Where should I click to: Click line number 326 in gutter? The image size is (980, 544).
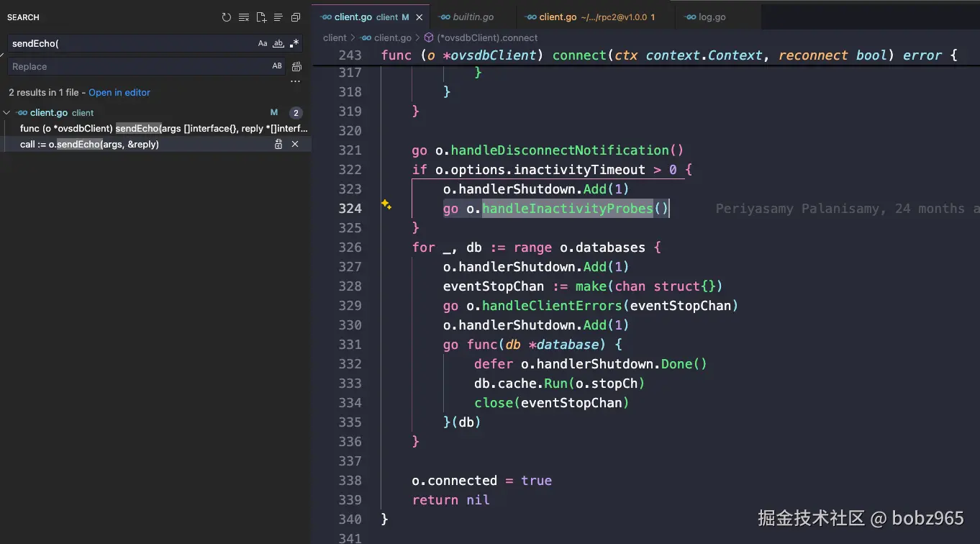pyautogui.click(x=350, y=248)
